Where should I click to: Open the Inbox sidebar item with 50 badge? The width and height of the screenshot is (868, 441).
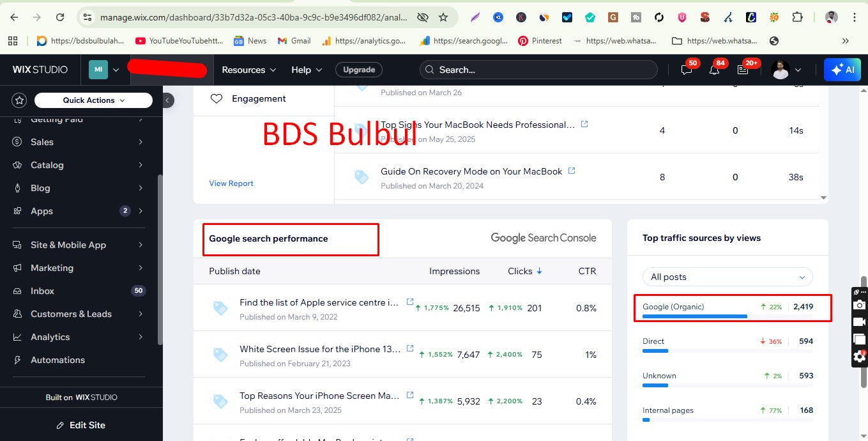coord(42,291)
